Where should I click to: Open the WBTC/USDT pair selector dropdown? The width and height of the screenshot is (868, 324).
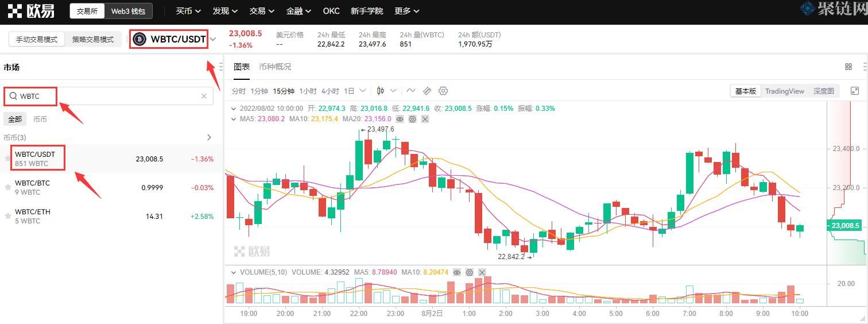pos(213,39)
